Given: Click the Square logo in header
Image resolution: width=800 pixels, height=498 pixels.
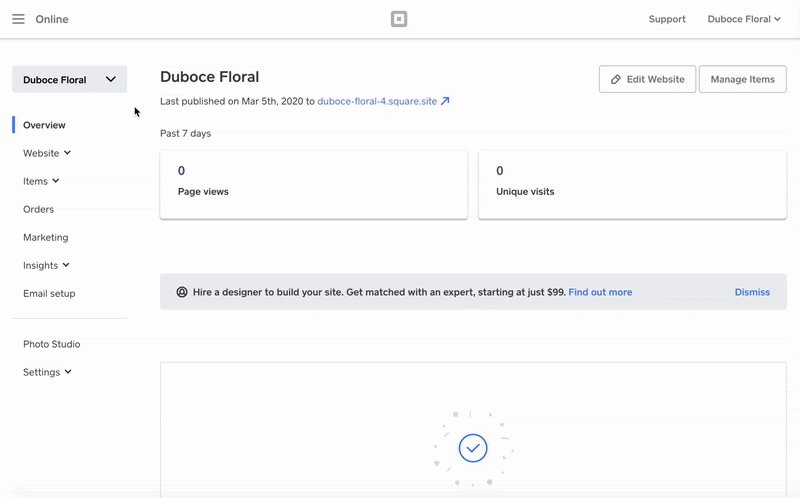Looking at the screenshot, I should pyautogui.click(x=399, y=19).
